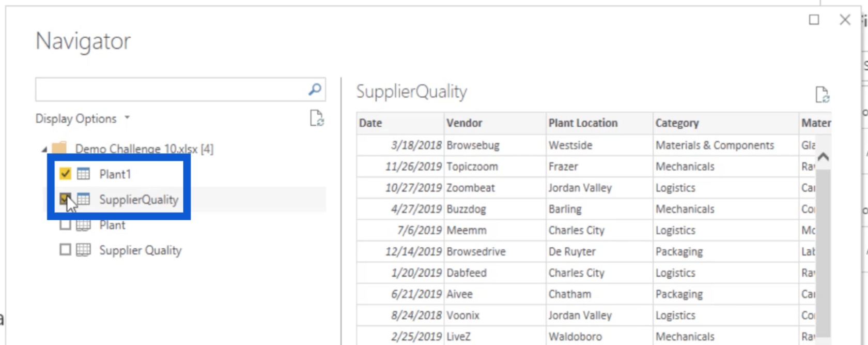Click the refresh preview icon above the table
Screen dimensions: 868x345
(822, 95)
